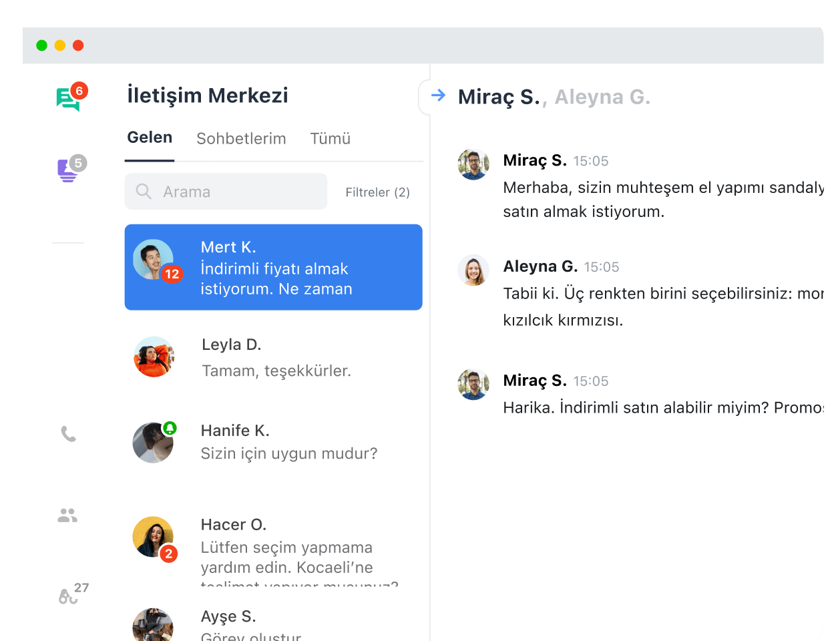This screenshot has height=641, width=840.
Task: Click Hacer O.'s avatar with 2 badge
Action: (x=153, y=537)
